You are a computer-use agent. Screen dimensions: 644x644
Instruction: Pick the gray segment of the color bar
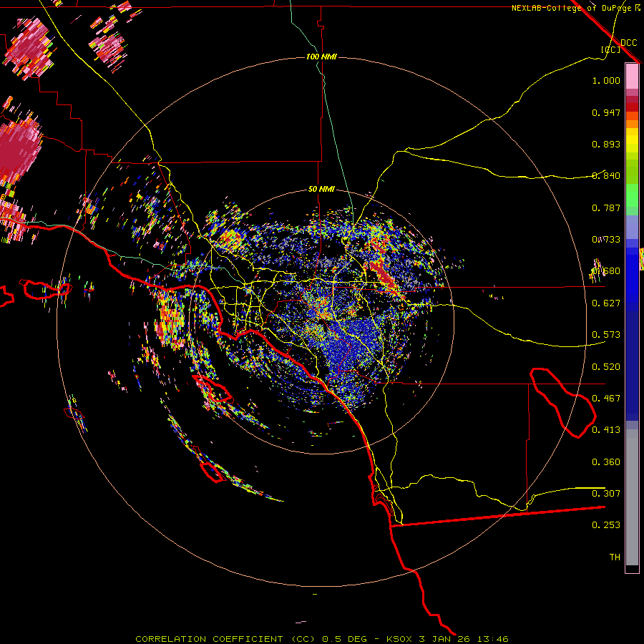[x=632, y=497]
